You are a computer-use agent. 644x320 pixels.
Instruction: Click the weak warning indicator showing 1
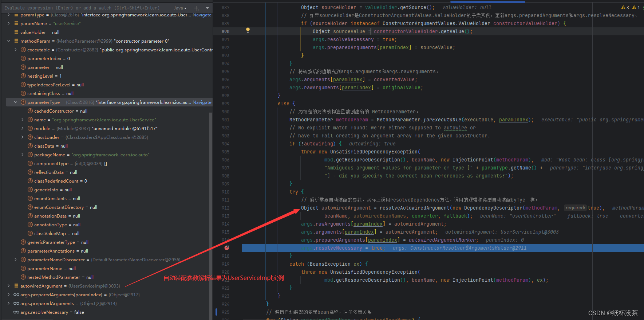coord(636,7)
